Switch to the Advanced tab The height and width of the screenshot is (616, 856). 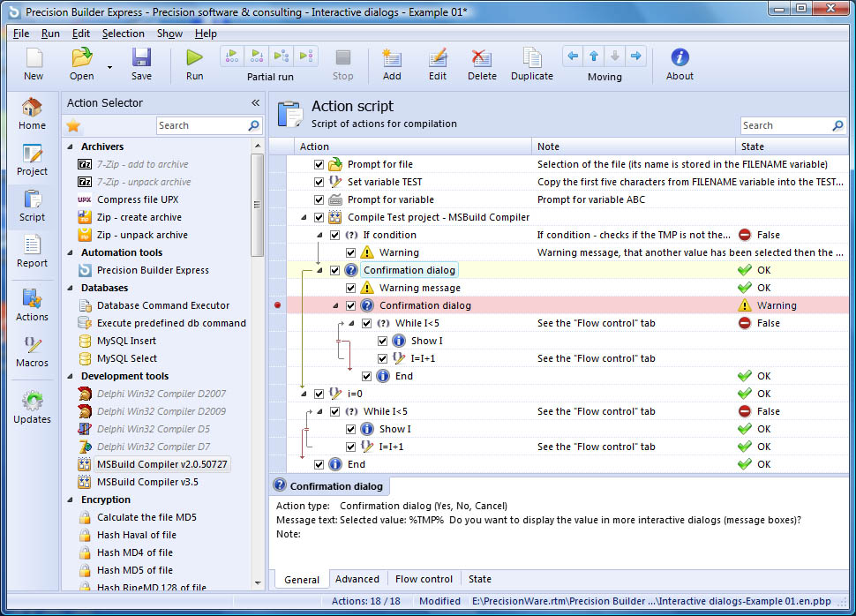point(357,579)
